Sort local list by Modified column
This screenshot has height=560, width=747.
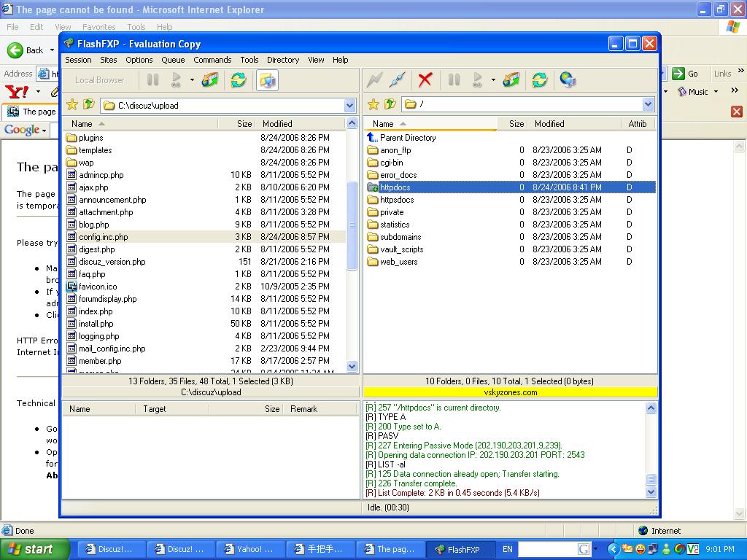click(x=300, y=124)
